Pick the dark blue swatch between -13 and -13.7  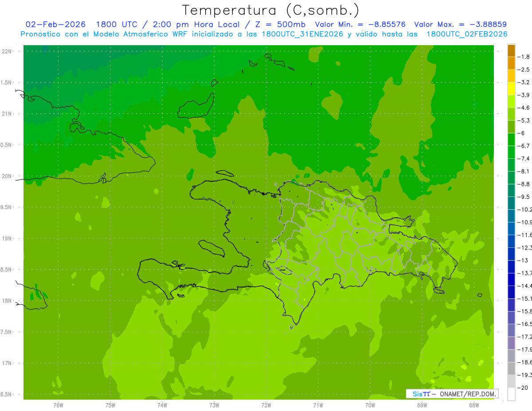[x=511, y=267]
